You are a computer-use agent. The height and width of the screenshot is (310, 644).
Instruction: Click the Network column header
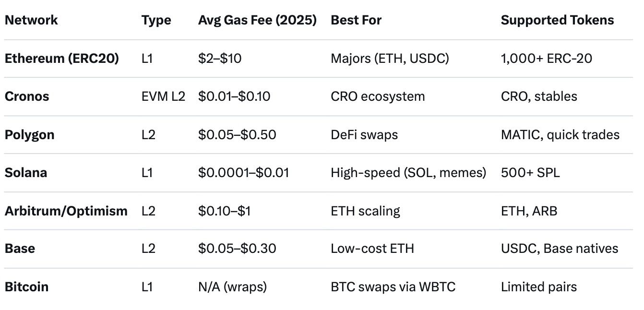[31, 20]
